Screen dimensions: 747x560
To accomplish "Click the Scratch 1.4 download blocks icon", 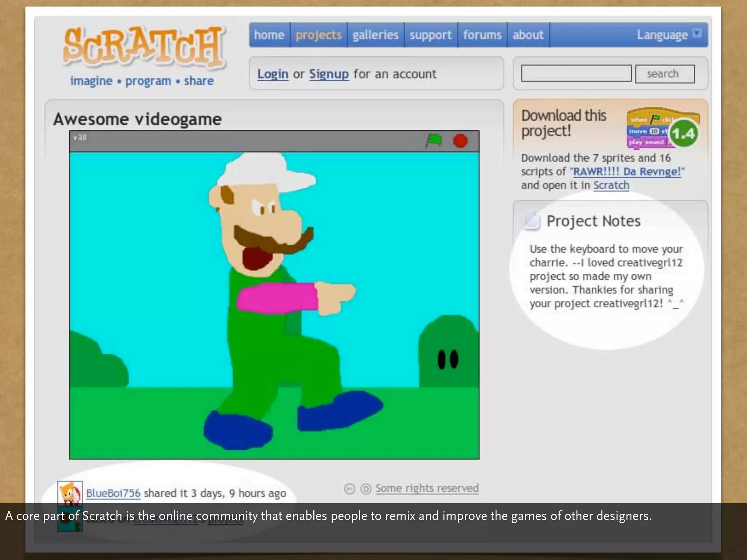I will coord(662,128).
